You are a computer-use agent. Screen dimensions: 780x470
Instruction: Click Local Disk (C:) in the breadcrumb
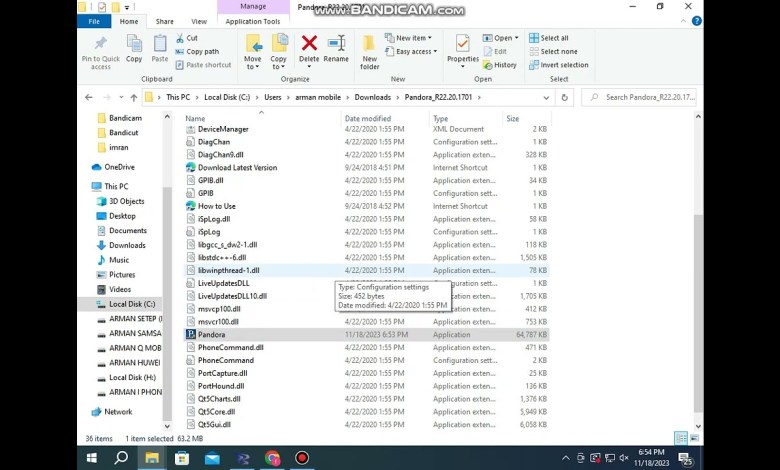[227, 97]
